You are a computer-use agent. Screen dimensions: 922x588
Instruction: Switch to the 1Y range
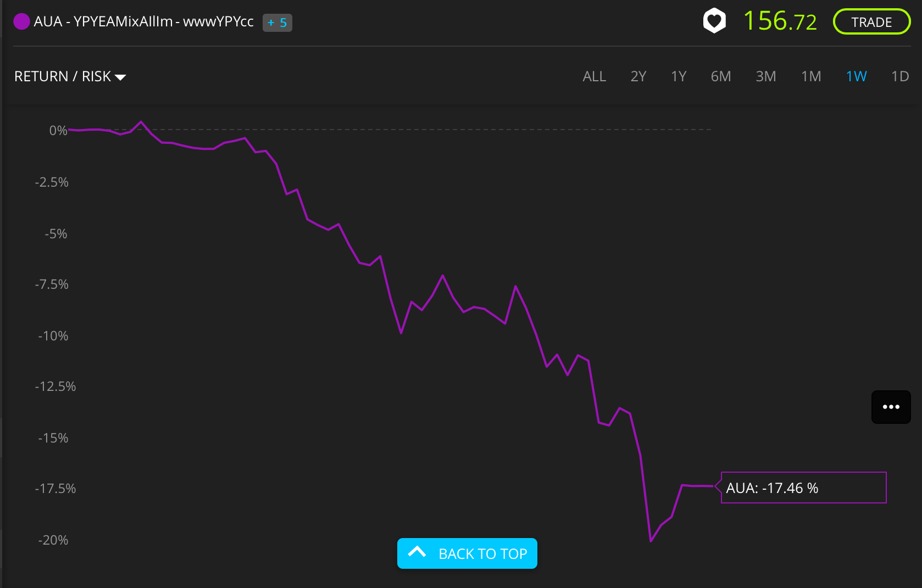(x=679, y=76)
